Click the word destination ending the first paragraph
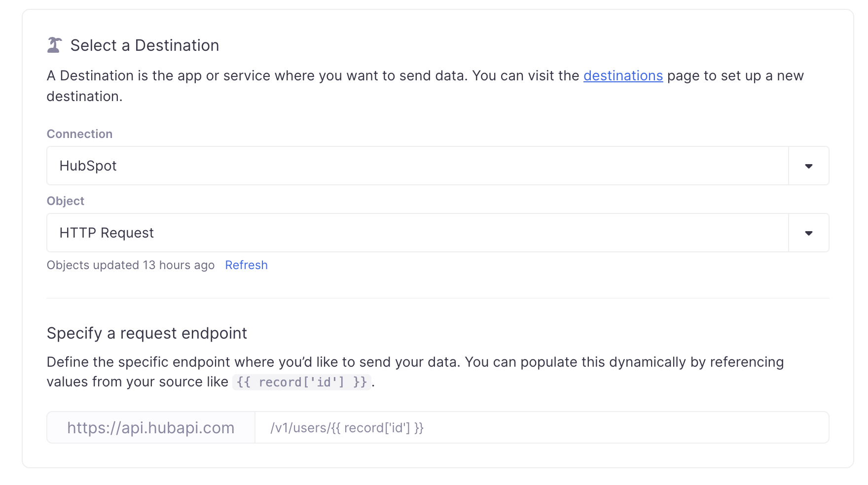The height and width of the screenshot is (485, 868). [x=84, y=97]
